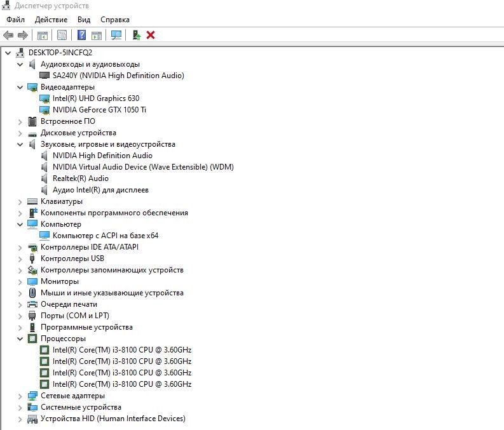Viewport: 504px width, 430px height.
Task: Open the Properties toolbar icon
Action: click(x=62, y=35)
